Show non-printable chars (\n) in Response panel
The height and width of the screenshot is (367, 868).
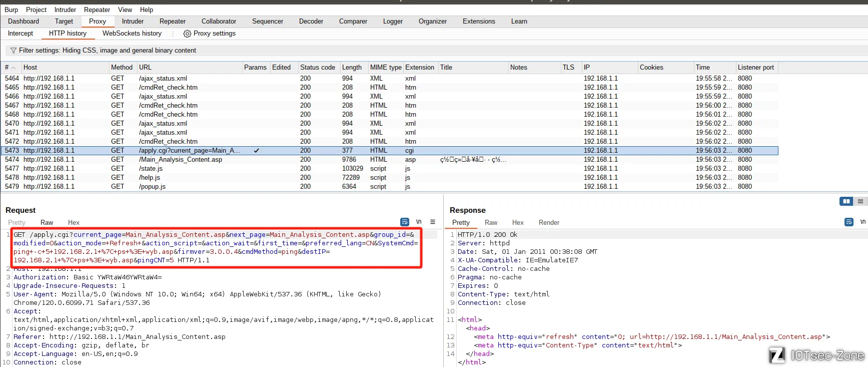click(x=863, y=222)
